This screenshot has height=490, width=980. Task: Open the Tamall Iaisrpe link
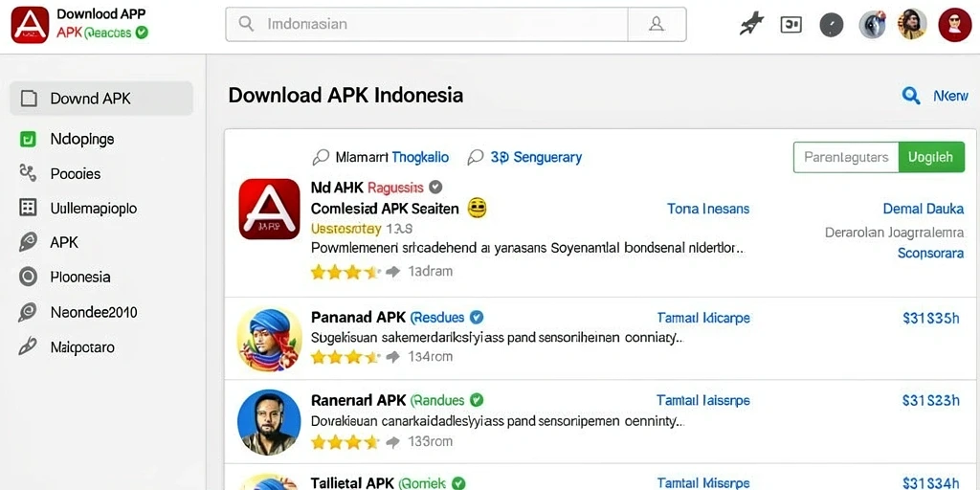[x=703, y=400]
